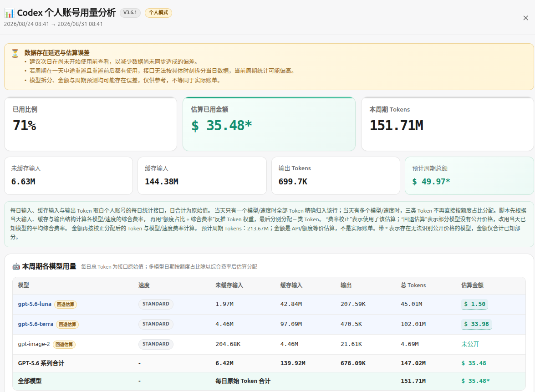Click the 未缓存输入 6.63M card
Viewport: 535px width, 392px height.
pos(69,176)
